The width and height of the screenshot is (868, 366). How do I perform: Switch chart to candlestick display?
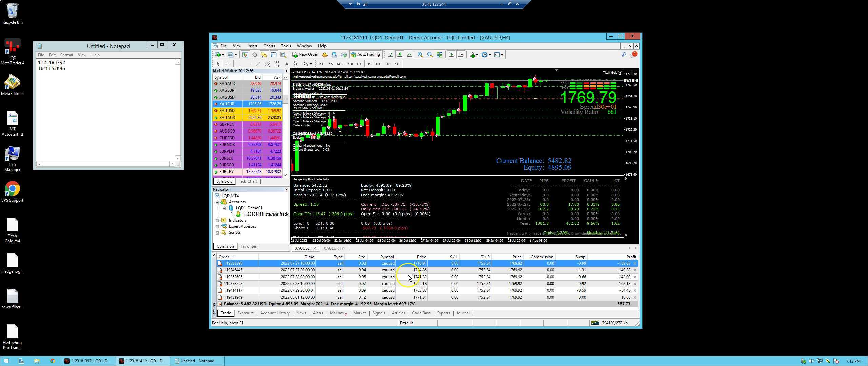(x=400, y=55)
